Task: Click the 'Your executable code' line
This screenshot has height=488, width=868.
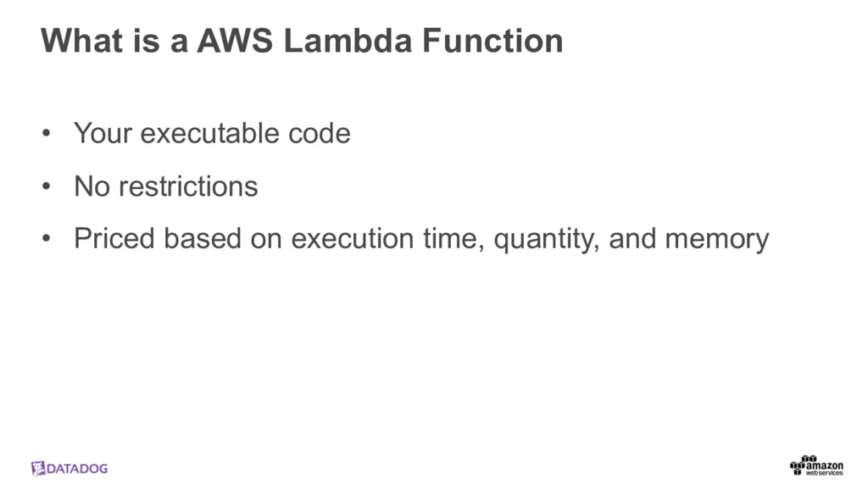Action: [x=212, y=134]
